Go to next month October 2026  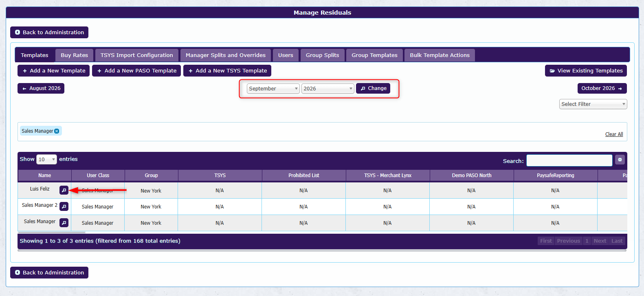(602, 88)
